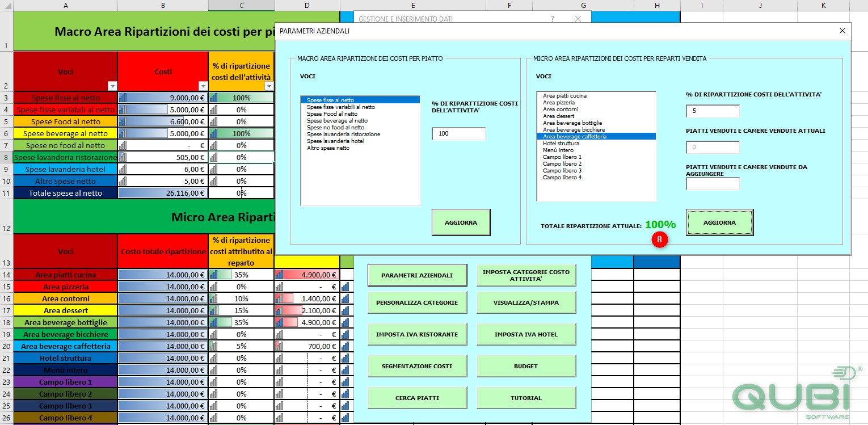868x425 pixels.
Task: Click micro % ripartizione field showing 5
Action: coord(713,111)
